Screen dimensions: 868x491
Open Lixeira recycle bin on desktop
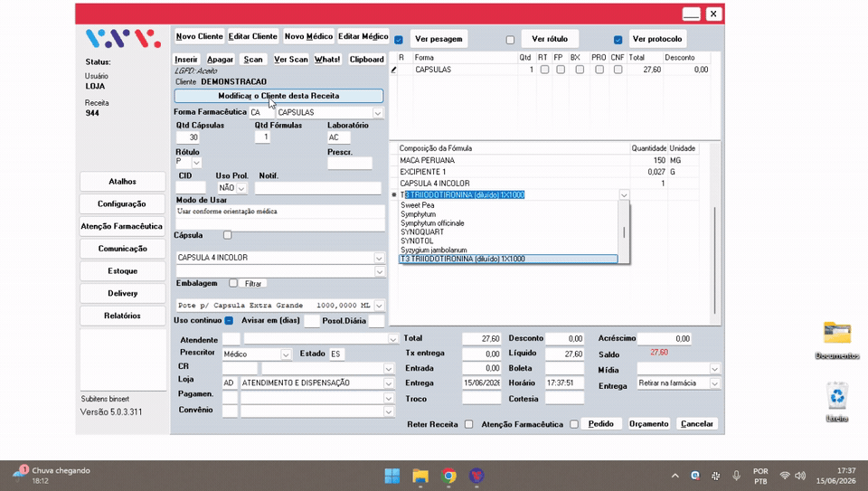pyautogui.click(x=837, y=401)
